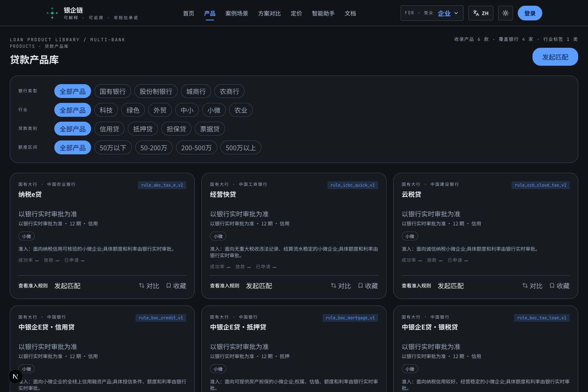Click the rule_boc_credit_v1 rule tag
This screenshot has height=392, width=588.
coord(161,318)
